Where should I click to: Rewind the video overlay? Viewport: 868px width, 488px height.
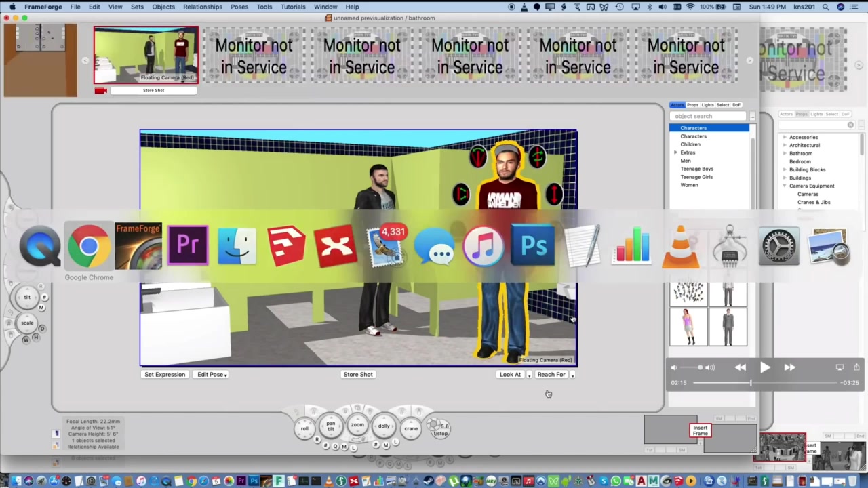pos(741,367)
